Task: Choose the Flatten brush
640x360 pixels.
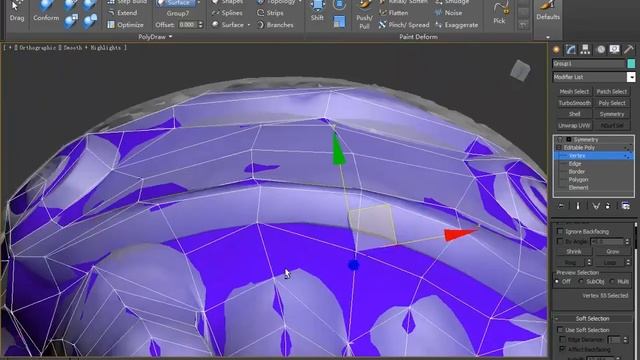Action: pyautogui.click(x=393, y=13)
